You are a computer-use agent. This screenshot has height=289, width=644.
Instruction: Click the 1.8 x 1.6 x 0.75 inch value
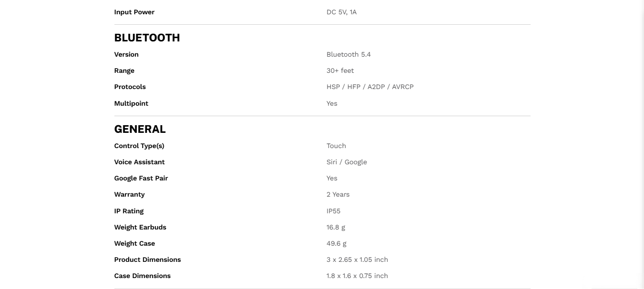click(357, 276)
